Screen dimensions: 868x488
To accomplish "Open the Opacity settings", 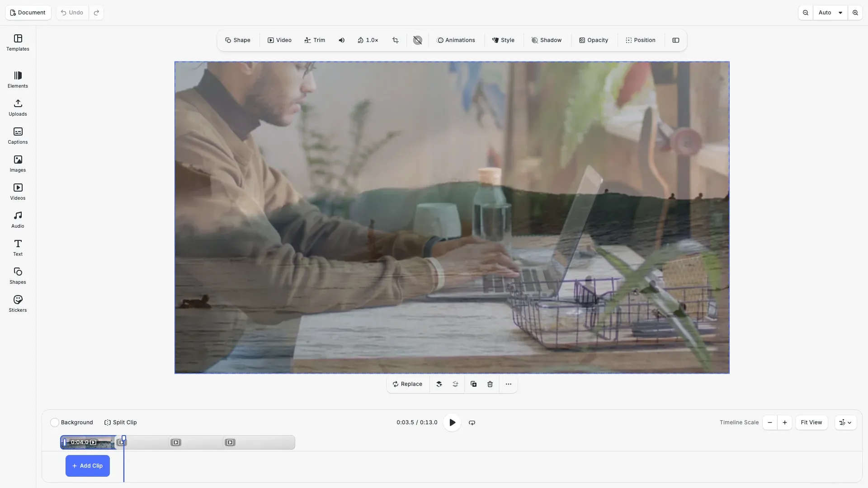I will (x=594, y=40).
